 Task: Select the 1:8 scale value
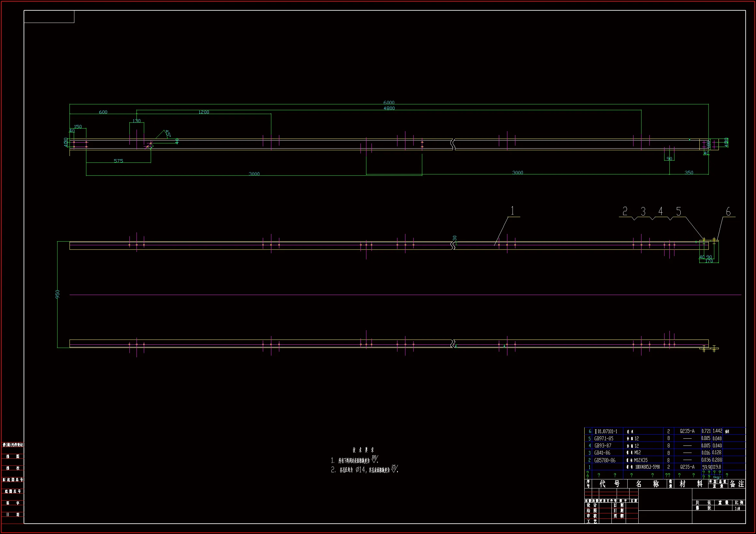click(x=737, y=508)
